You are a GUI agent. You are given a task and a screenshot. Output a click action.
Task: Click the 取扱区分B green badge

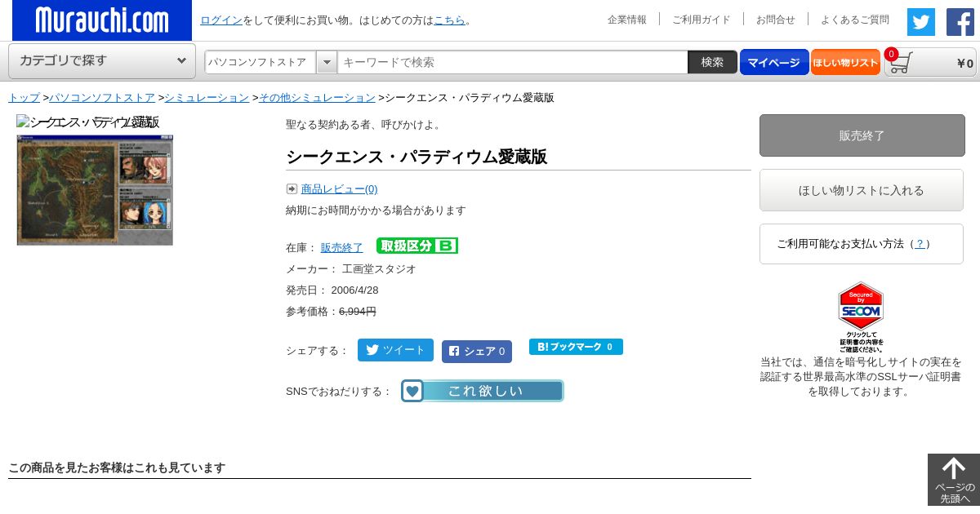point(417,246)
